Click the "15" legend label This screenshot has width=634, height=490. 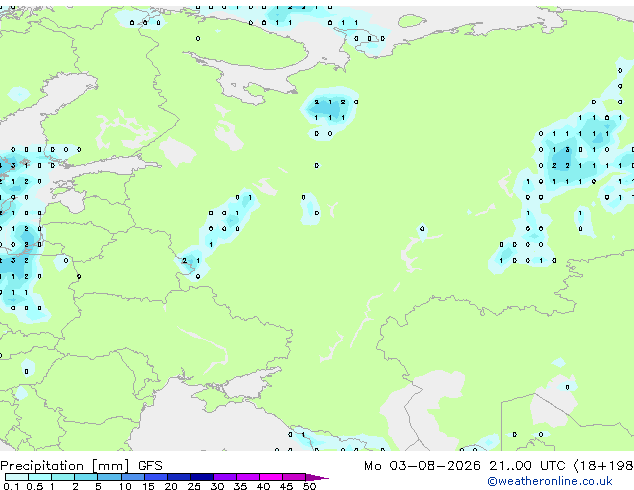click(x=148, y=486)
